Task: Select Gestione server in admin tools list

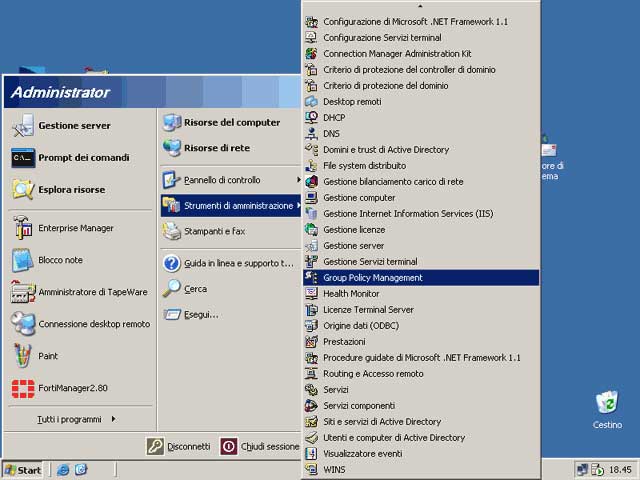Action: [421, 245]
